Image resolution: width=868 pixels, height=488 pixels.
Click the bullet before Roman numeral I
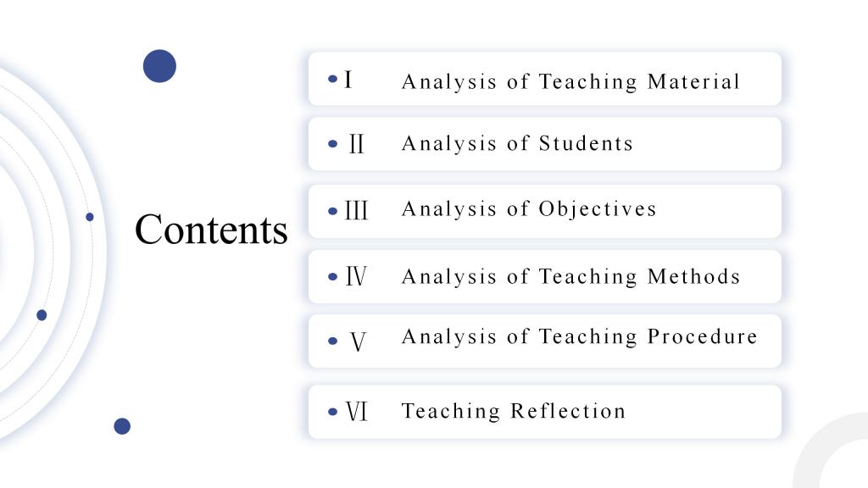(332, 79)
